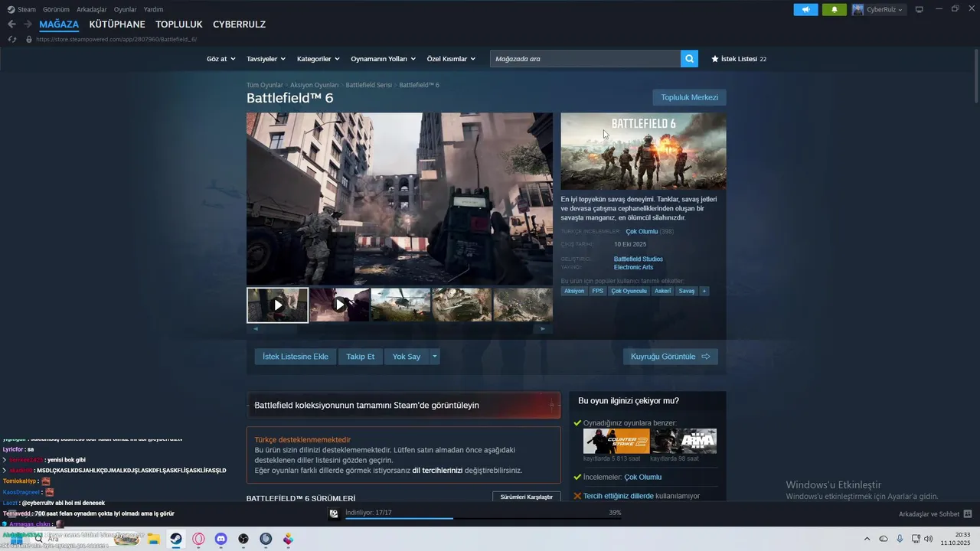
Task: Open Steam from the Windows taskbar
Action: click(176, 539)
